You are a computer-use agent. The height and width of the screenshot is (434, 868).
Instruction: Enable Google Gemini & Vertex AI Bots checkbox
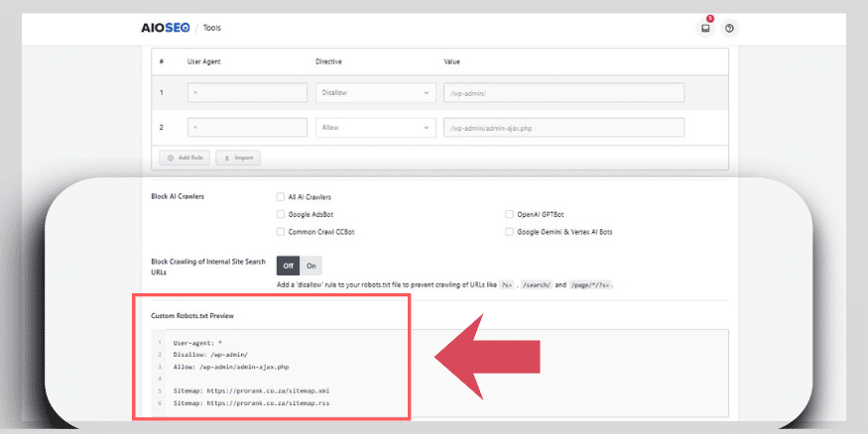coord(509,231)
